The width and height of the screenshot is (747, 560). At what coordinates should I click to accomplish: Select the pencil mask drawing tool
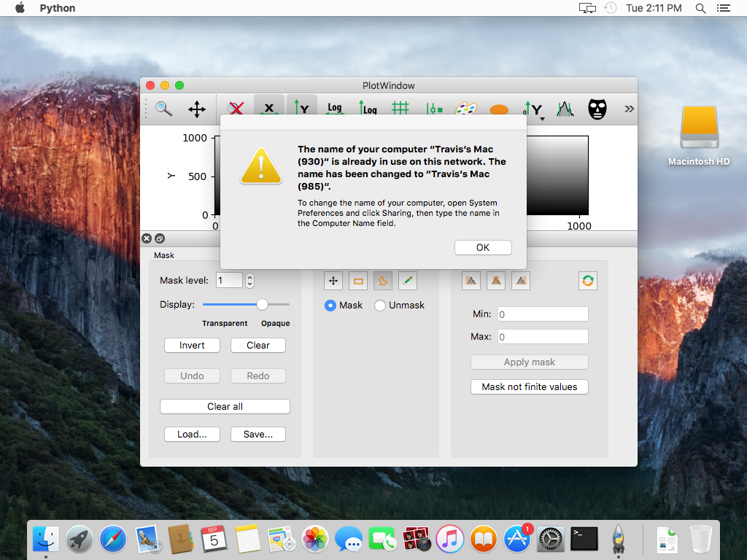tap(408, 281)
